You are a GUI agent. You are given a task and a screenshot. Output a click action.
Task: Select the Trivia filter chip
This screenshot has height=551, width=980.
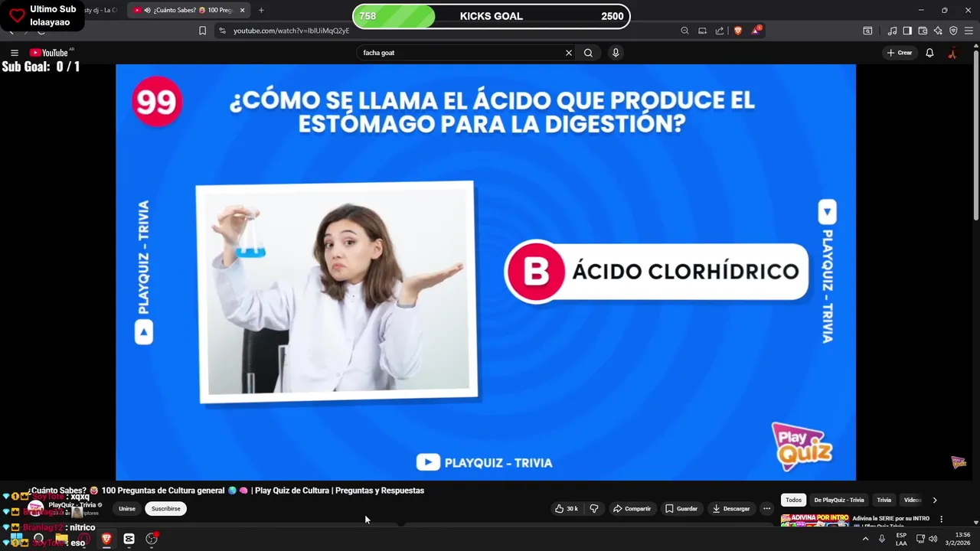[x=884, y=500]
